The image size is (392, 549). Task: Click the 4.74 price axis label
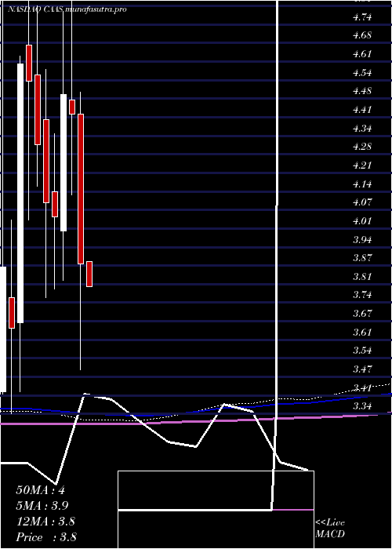(x=362, y=17)
